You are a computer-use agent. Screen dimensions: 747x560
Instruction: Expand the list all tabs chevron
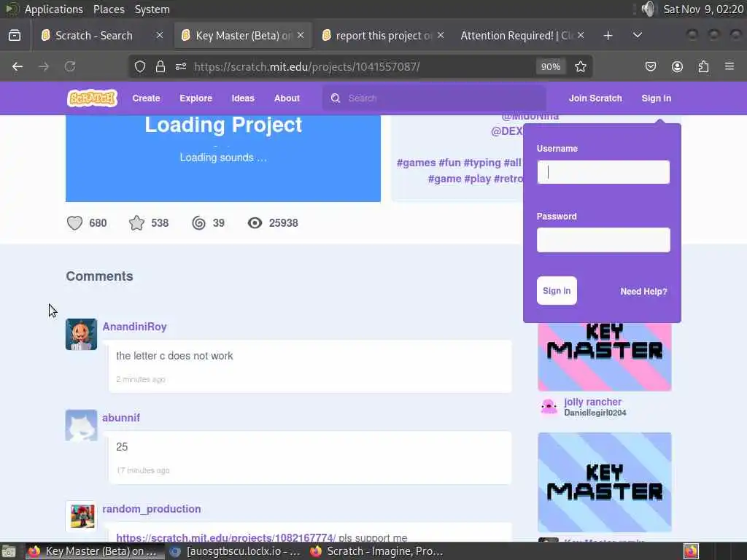[638, 35]
